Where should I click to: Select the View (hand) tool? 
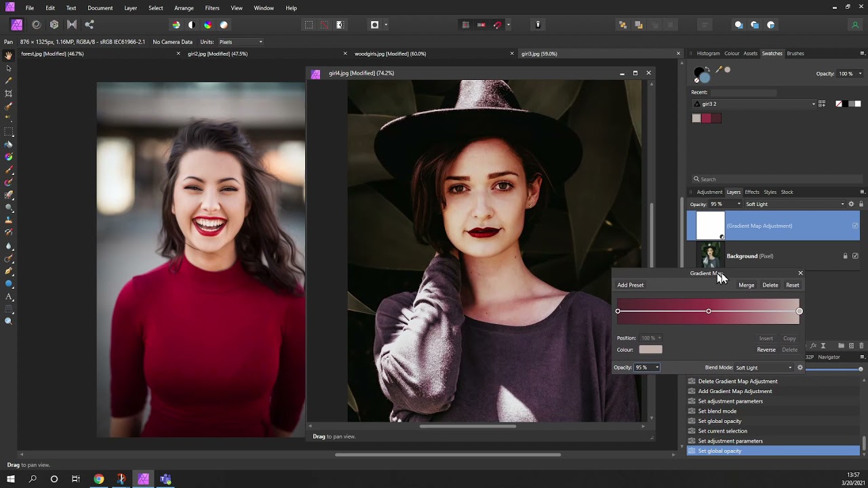point(8,56)
